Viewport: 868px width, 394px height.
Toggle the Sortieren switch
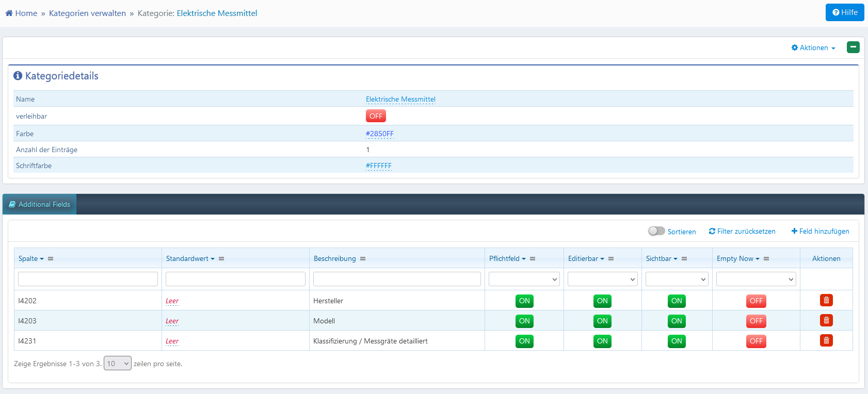656,231
